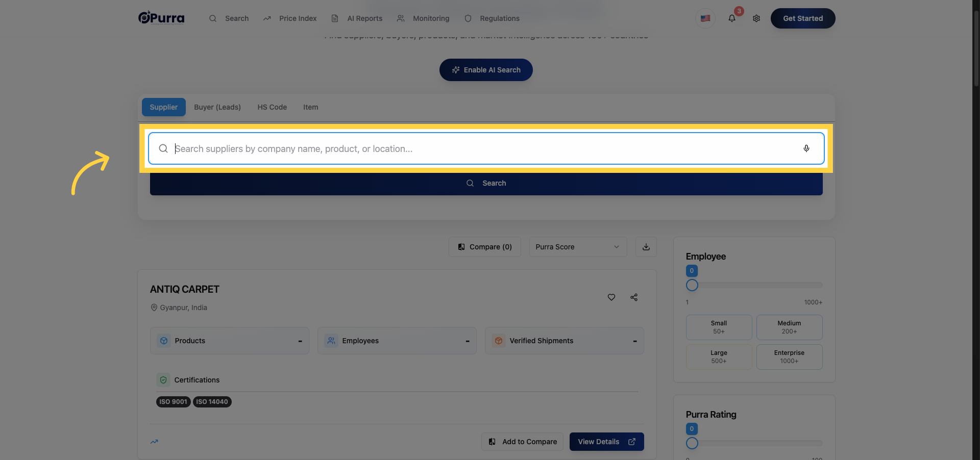Open Regulations in the navigation

point(492,18)
